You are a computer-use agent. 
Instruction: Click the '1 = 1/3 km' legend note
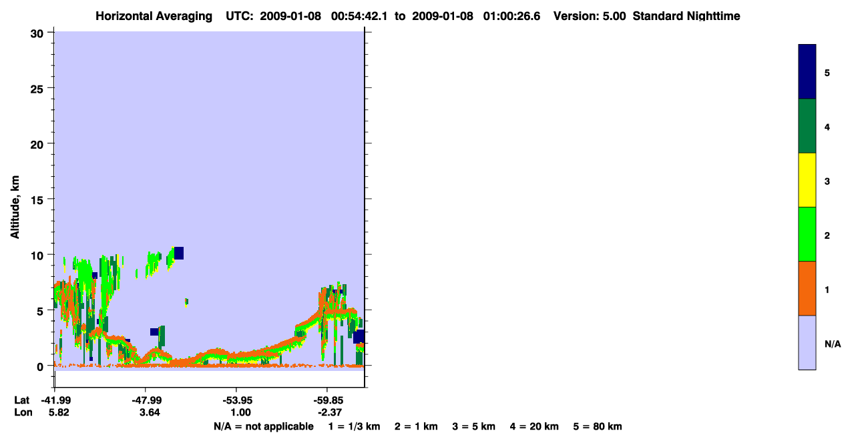click(x=354, y=426)
